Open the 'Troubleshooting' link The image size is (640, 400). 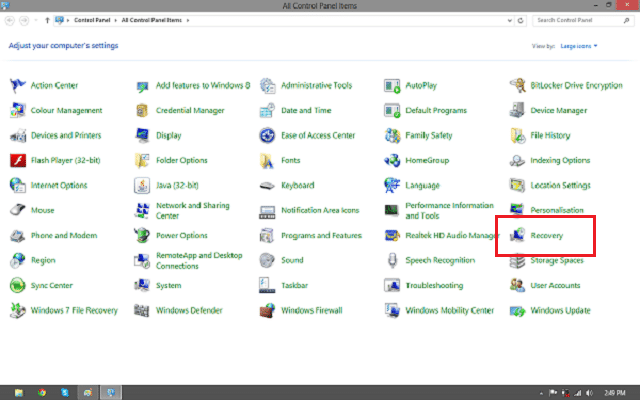(434, 285)
